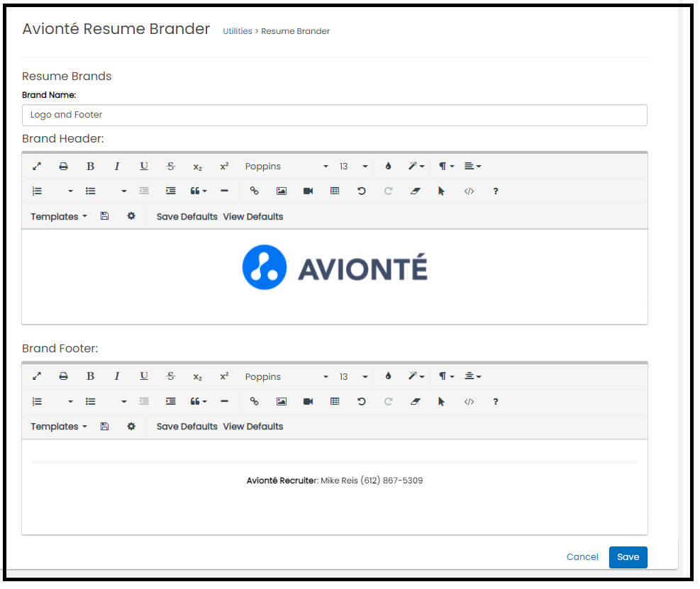Toggle strikethrough in the Brand Footer toolbar

point(170,376)
